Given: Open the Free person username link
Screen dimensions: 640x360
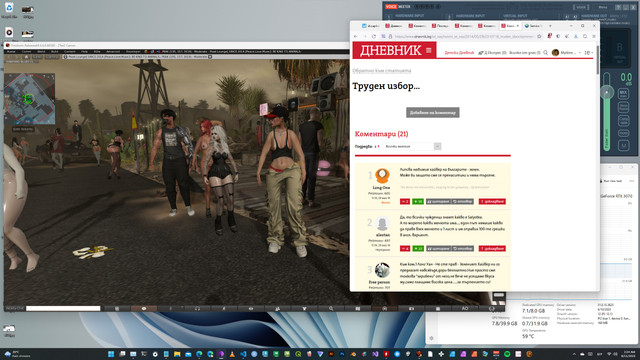Looking at the screenshot, I should [379, 282].
